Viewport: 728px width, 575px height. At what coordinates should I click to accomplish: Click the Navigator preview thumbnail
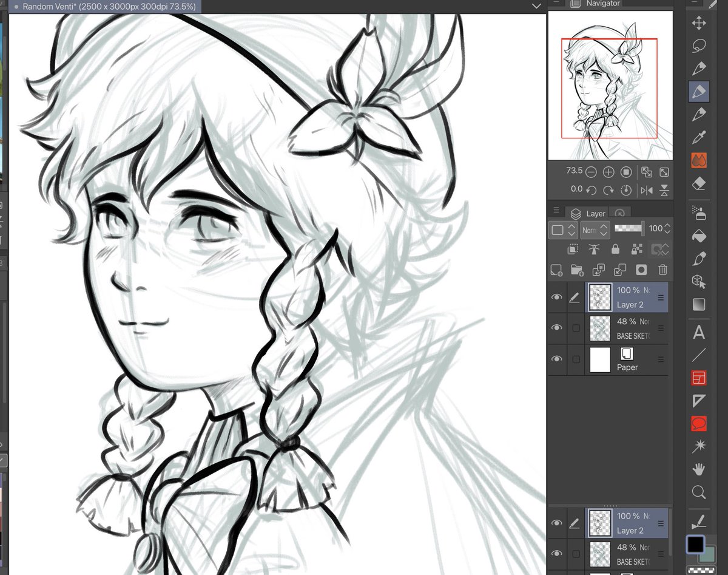(609, 85)
